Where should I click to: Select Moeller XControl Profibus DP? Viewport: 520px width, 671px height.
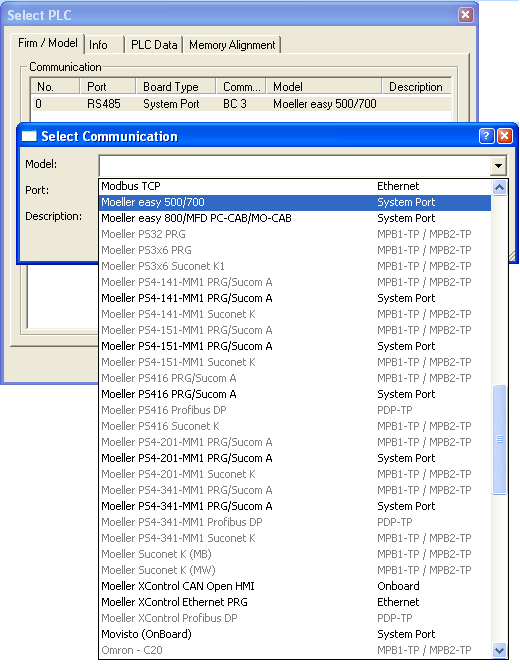pyautogui.click(x=295, y=618)
